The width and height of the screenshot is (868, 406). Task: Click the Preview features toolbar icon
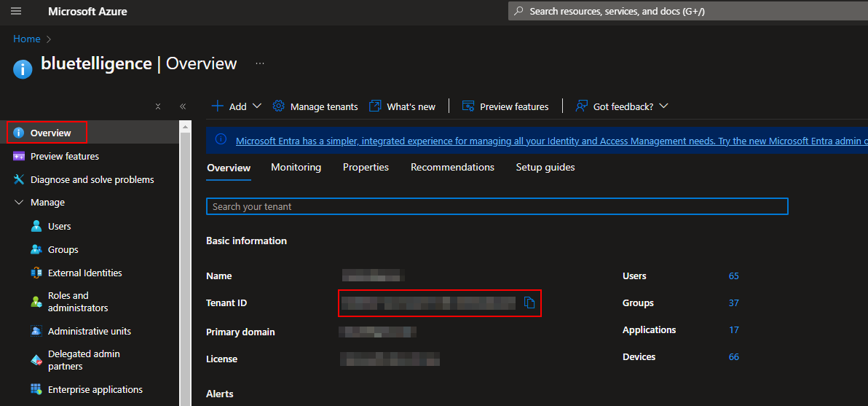point(468,106)
